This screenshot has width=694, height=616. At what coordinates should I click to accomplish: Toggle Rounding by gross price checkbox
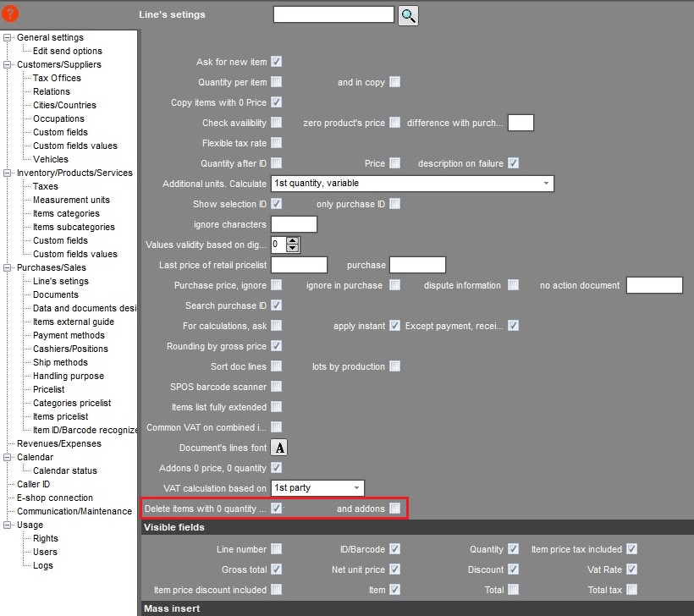[x=276, y=345]
